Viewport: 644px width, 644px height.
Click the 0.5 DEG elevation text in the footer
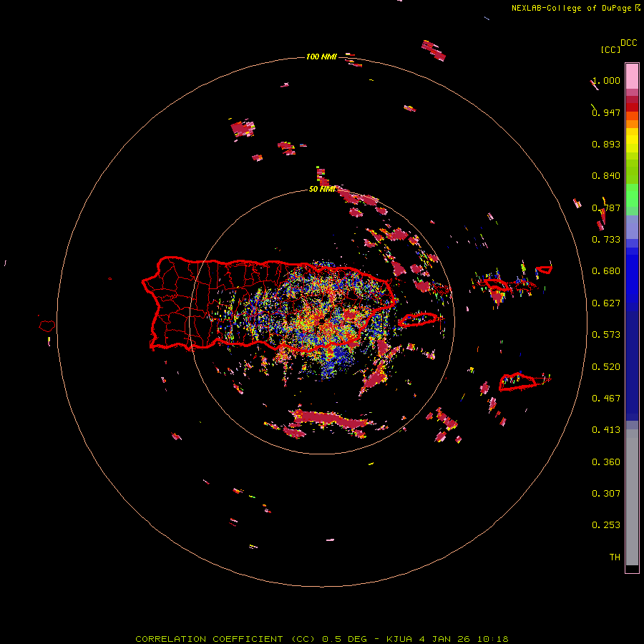(x=345, y=639)
